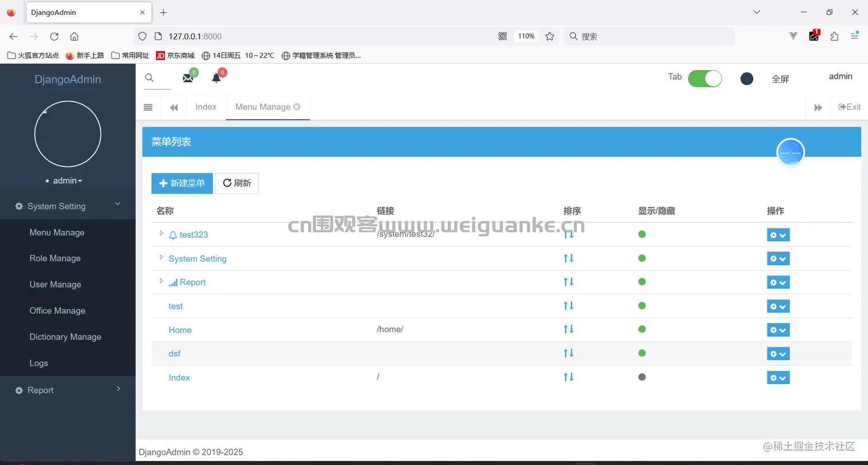Expand the System Setting tree row in table
Viewport: 868px width, 465px height.
tap(161, 257)
